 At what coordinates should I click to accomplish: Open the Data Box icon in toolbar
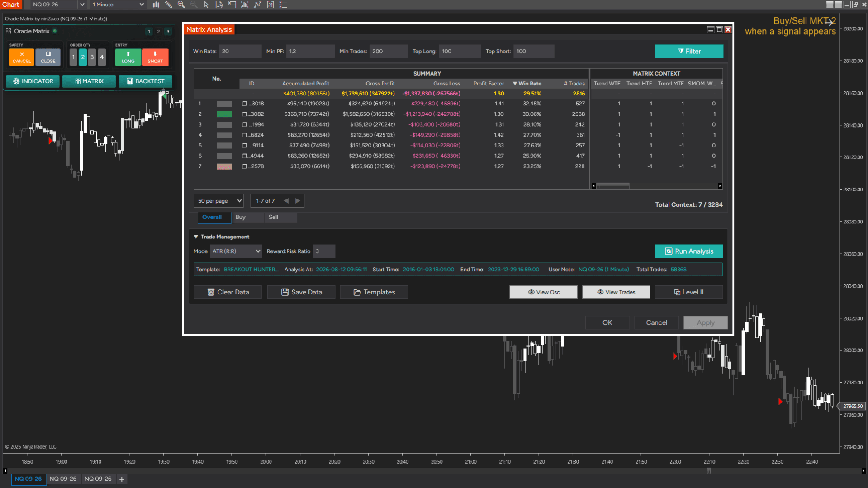coord(219,5)
